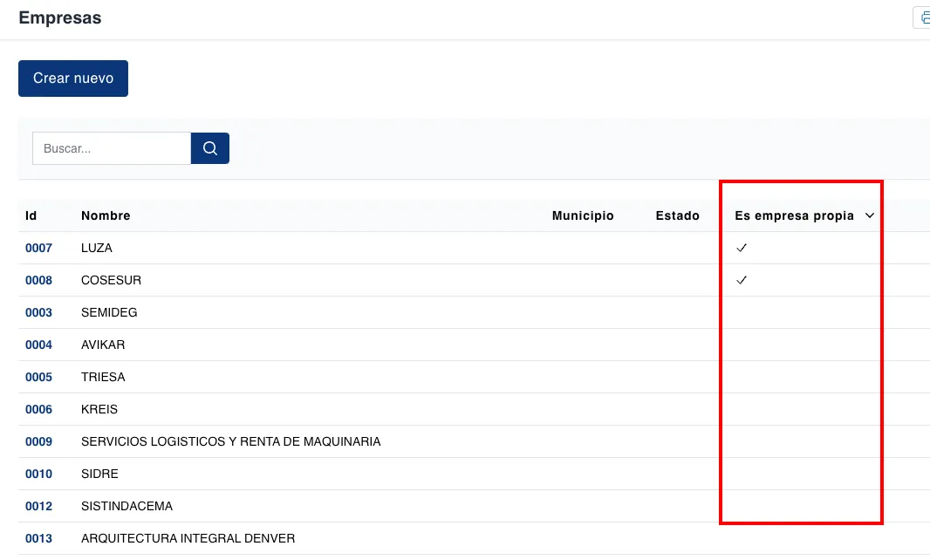
Task: Open the 0005 link for TRIESA
Action: pyautogui.click(x=38, y=377)
